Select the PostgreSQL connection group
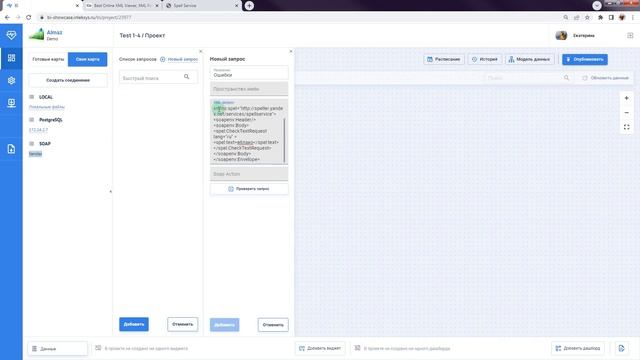Image resolution: width=640 pixels, height=360 pixels. 51,120
